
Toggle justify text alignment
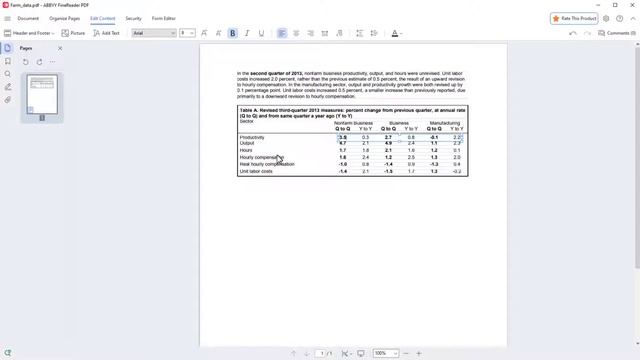[324, 33]
